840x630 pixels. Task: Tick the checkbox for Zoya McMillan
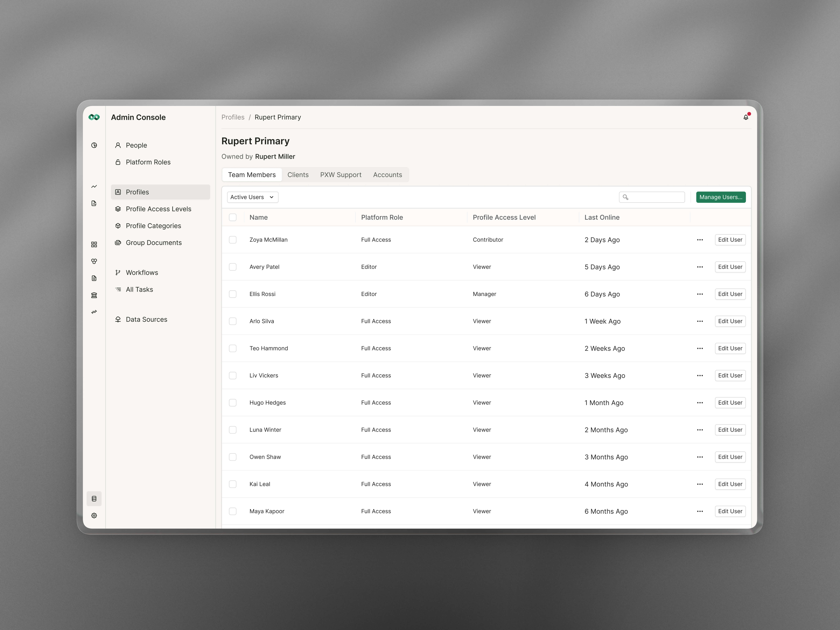pos(233,240)
